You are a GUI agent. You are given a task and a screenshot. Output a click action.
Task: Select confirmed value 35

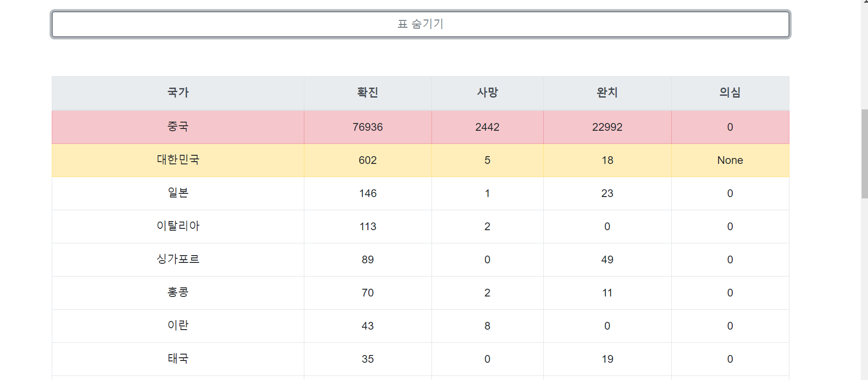click(368, 359)
